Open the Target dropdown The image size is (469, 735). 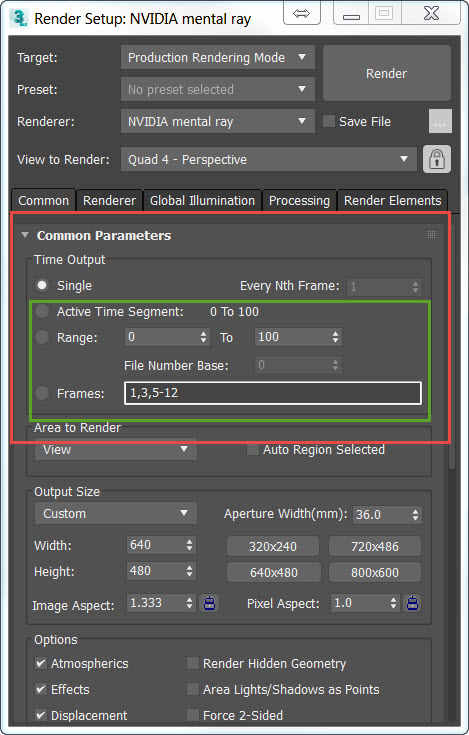coord(218,57)
